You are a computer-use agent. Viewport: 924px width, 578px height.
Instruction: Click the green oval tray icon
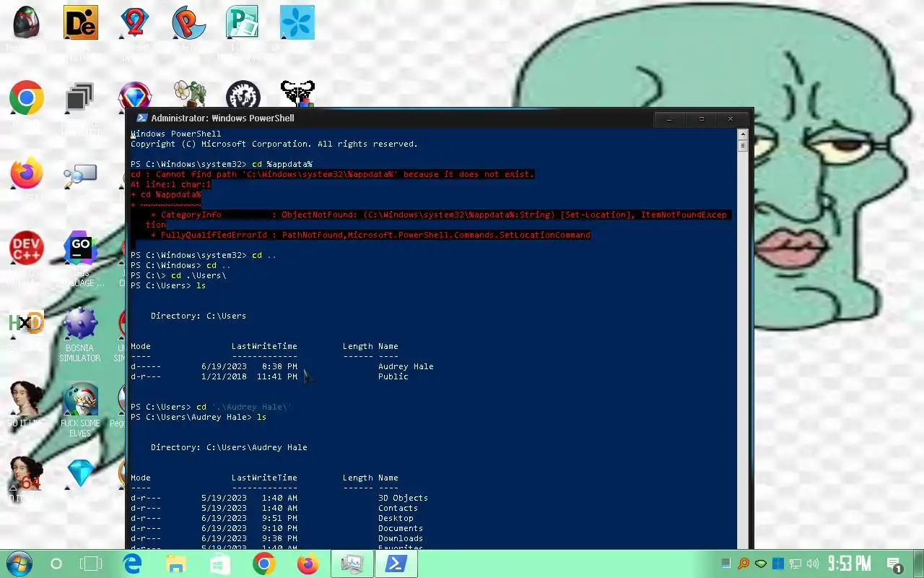tap(761, 564)
